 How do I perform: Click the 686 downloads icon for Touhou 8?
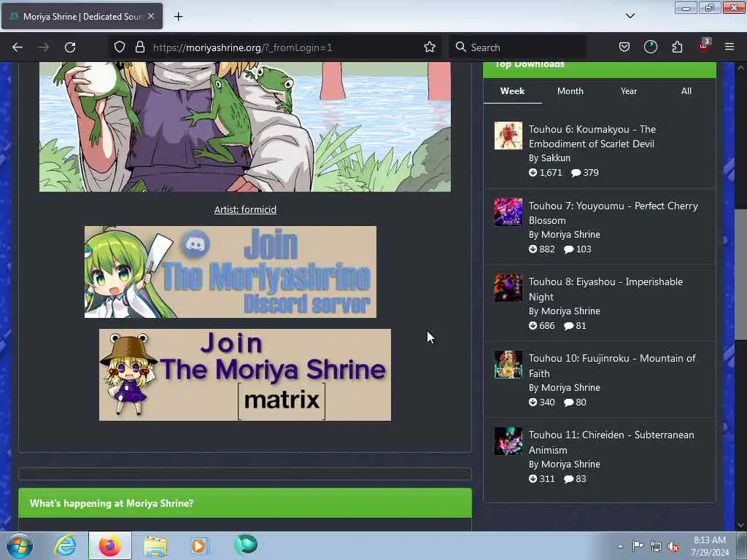coord(533,326)
